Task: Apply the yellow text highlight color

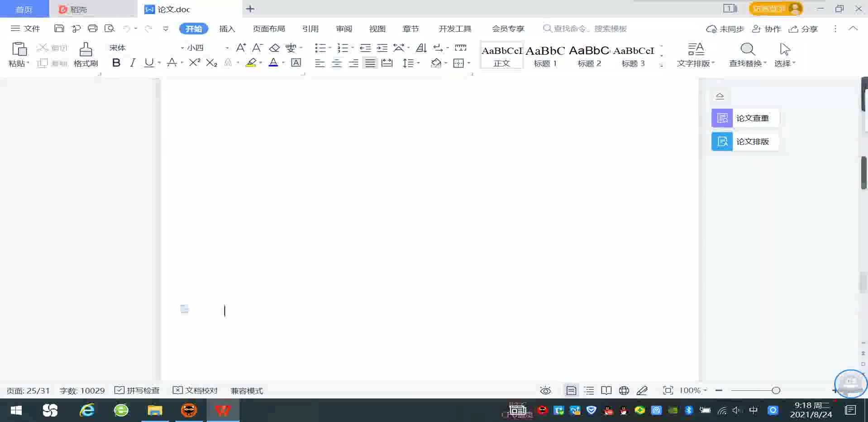Action: point(251,63)
